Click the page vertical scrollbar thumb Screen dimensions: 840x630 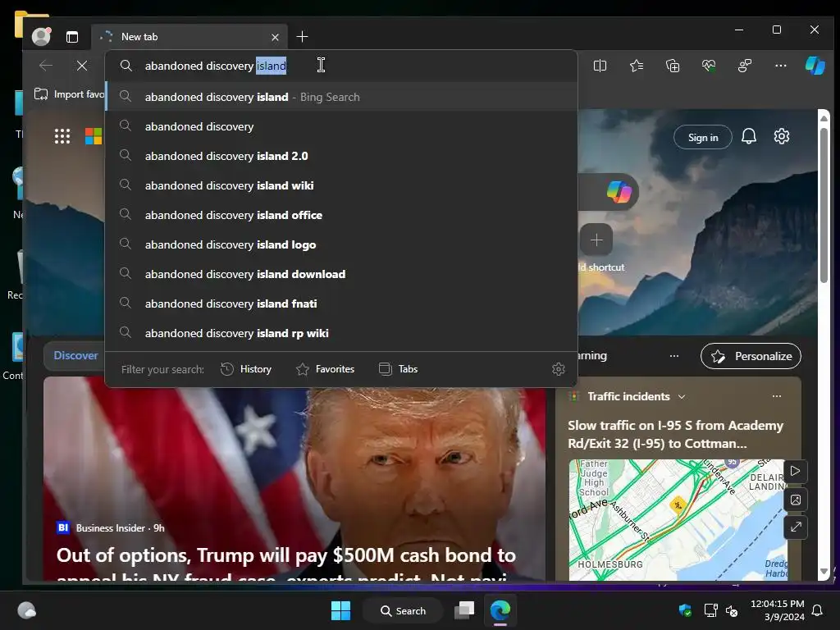point(824,204)
